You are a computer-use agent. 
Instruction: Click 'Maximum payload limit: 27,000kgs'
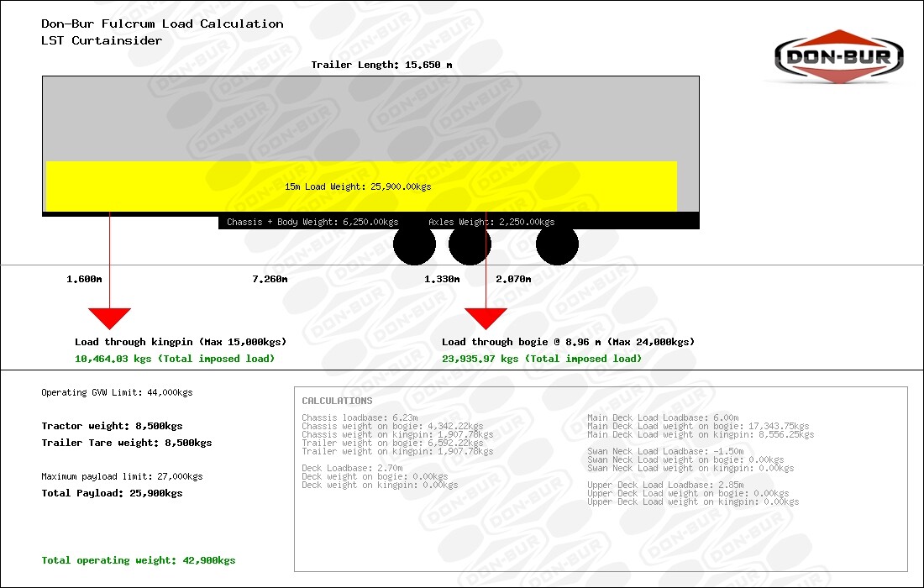tap(122, 476)
